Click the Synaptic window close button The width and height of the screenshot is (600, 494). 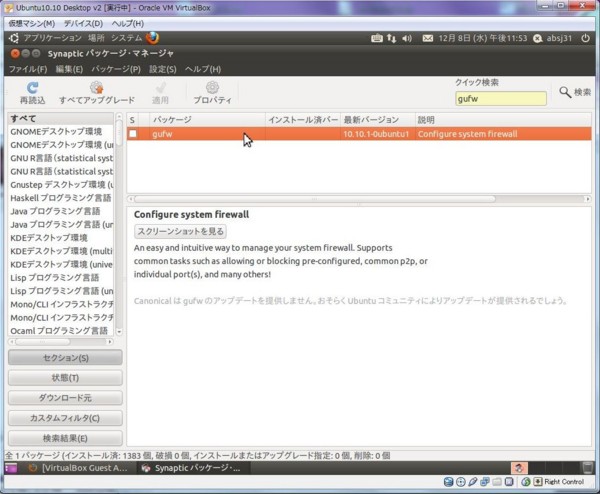(15, 54)
